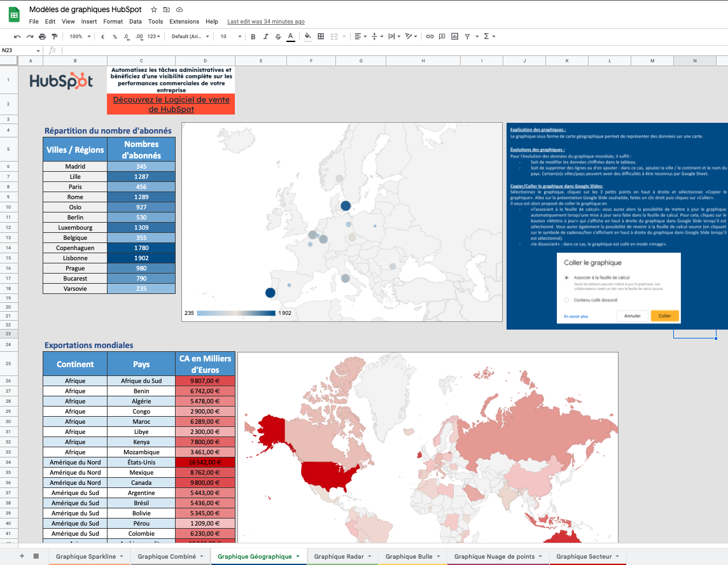Select the '9 807,00 €' cell
This screenshot has width=728, height=565.
(205, 380)
